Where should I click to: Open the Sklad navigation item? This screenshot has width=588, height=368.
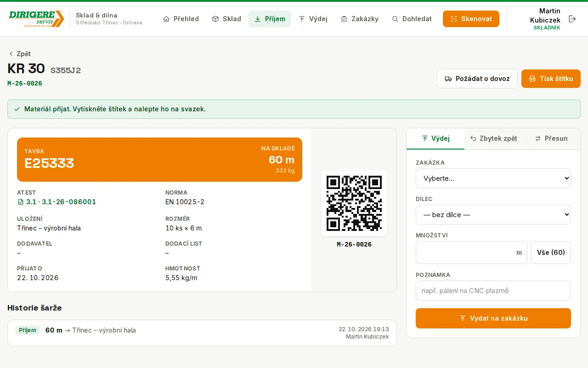(226, 19)
